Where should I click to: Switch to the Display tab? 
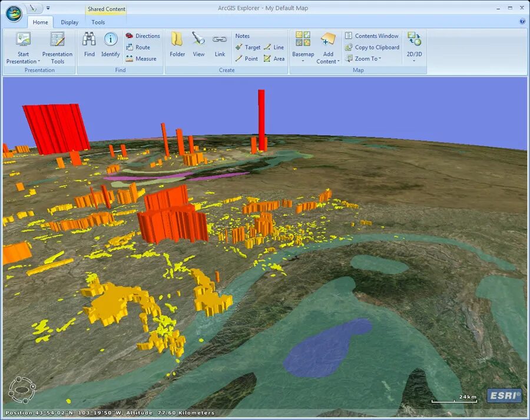pos(69,22)
